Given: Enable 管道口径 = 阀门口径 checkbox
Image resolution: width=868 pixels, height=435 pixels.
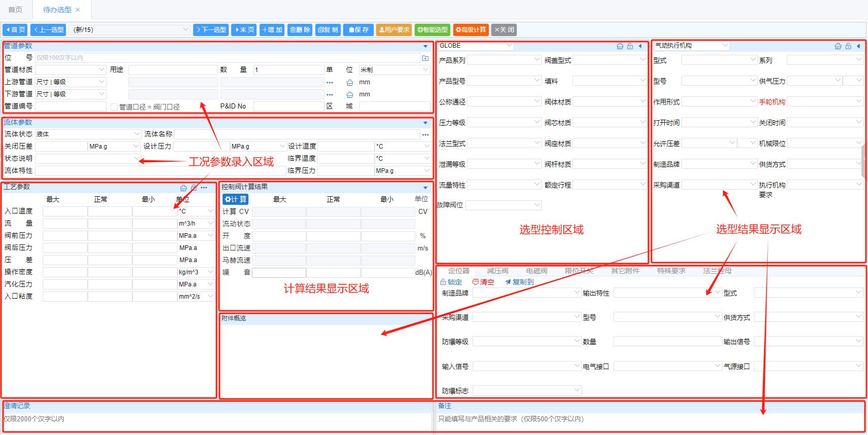Looking at the screenshot, I should [114, 107].
